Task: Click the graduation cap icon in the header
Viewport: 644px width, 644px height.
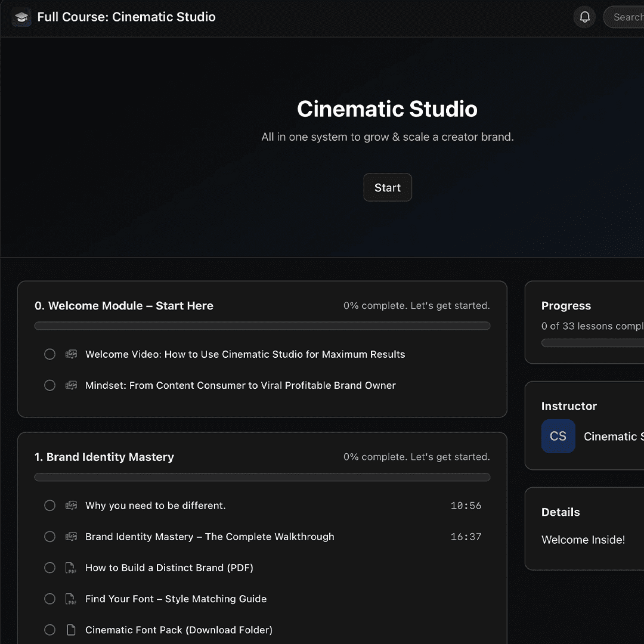Action: click(21, 17)
